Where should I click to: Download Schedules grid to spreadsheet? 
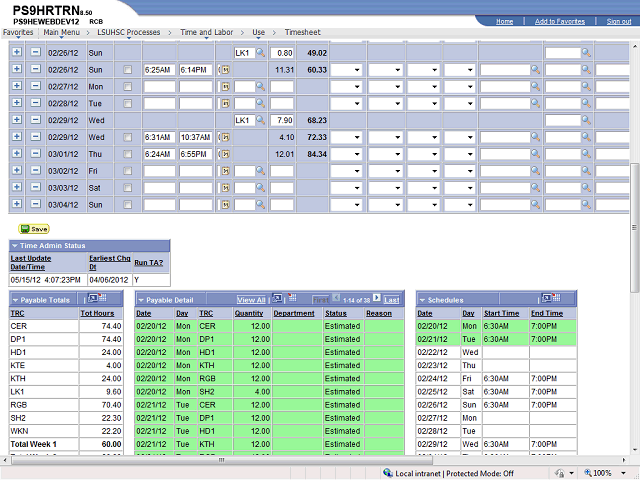click(556, 297)
